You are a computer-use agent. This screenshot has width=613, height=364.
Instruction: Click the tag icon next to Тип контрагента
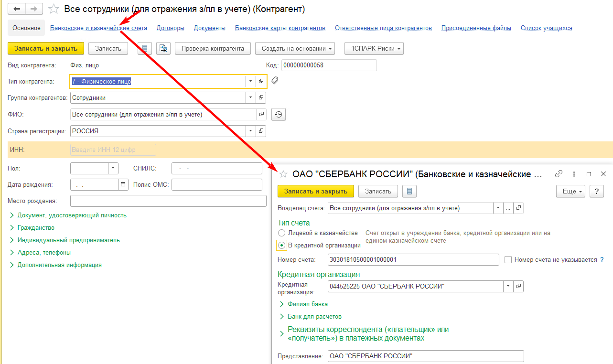274,81
